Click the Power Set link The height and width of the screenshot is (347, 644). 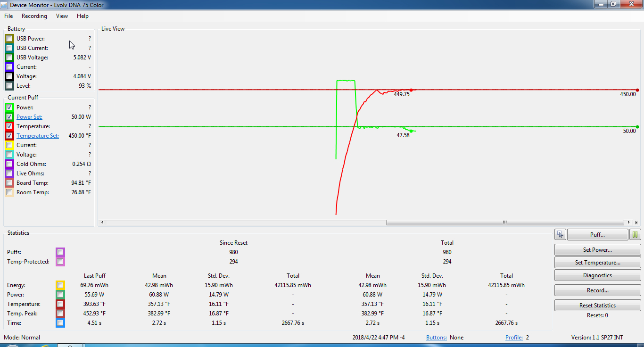click(x=29, y=117)
